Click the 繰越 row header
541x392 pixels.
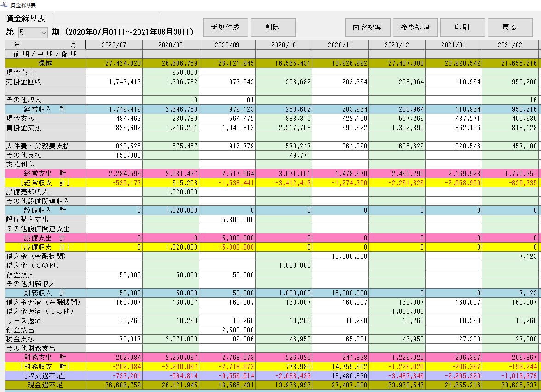coord(45,63)
